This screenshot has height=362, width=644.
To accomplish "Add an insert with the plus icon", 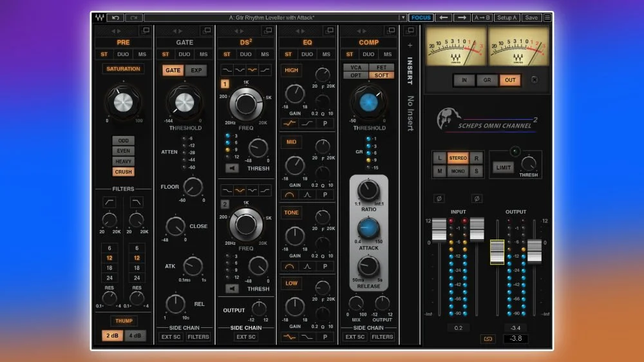I will pyautogui.click(x=410, y=46).
